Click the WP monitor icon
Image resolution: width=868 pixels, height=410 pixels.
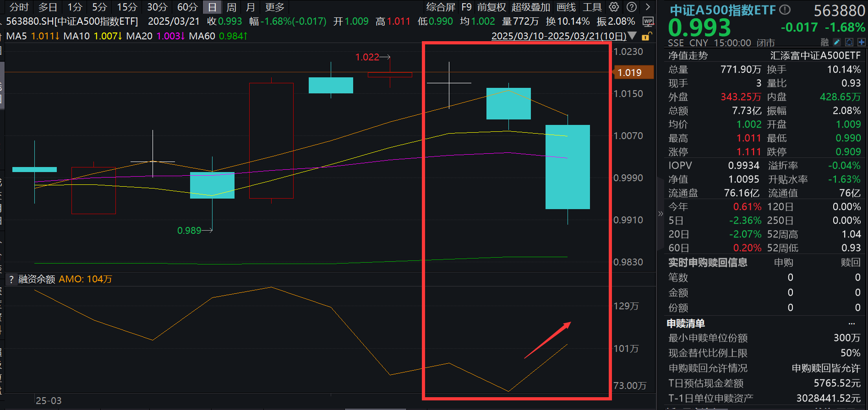(648, 22)
